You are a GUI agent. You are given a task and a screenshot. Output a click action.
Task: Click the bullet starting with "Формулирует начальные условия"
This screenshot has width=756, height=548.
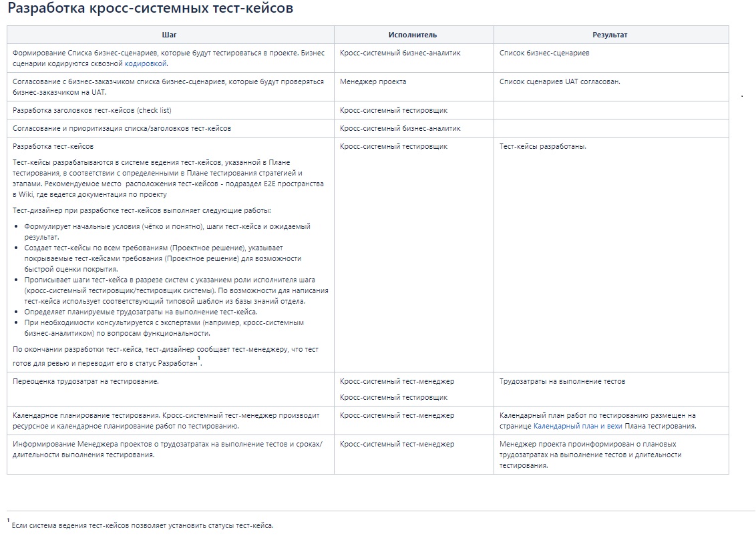[x=167, y=226]
